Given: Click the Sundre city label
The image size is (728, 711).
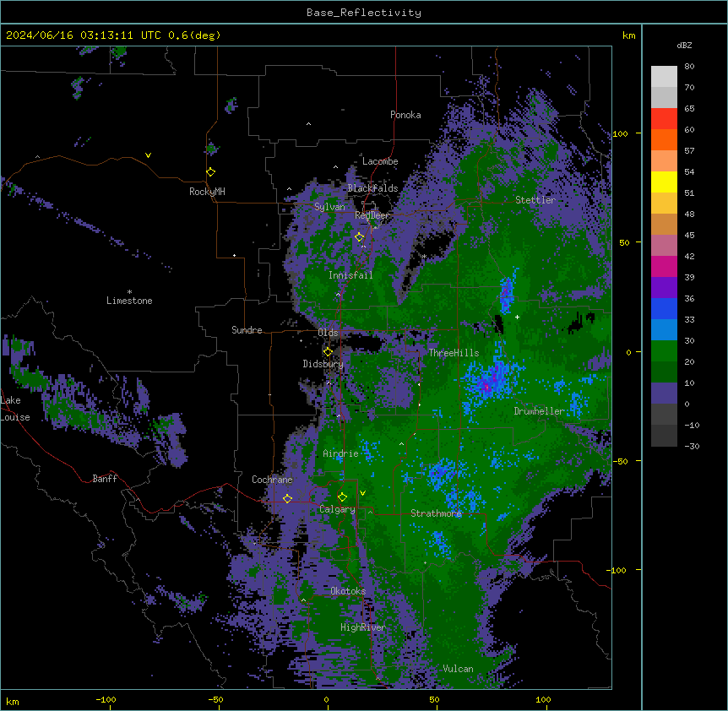Looking at the screenshot, I should (x=247, y=330).
